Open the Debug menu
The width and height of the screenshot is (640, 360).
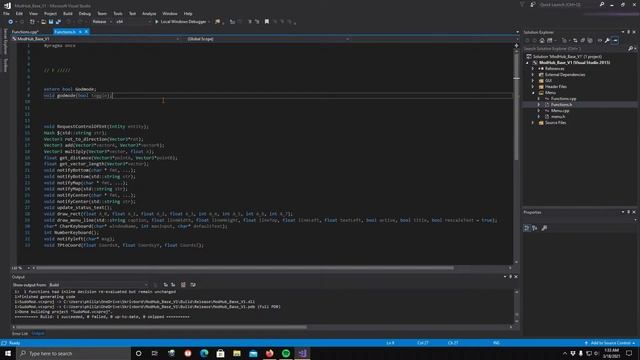coord(84,13)
